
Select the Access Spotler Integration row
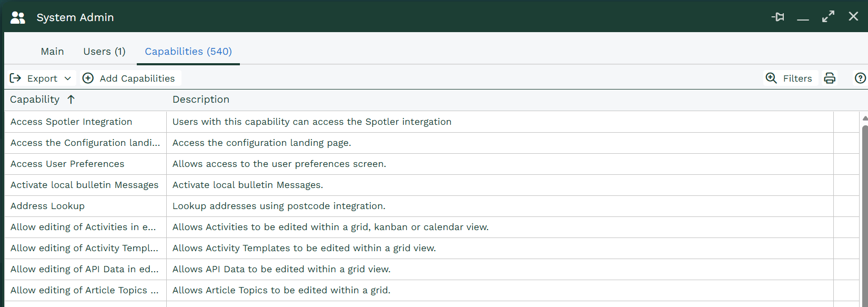(72, 122)
